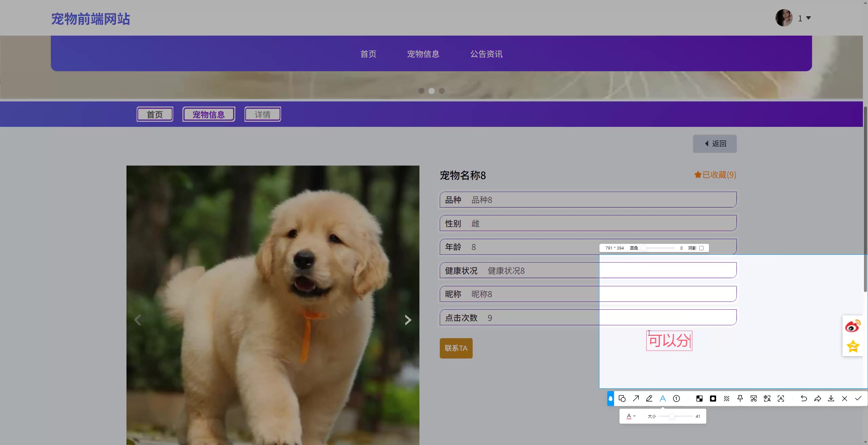Undo the last annotation
The image size is (868, 445).
click(804, 399)
